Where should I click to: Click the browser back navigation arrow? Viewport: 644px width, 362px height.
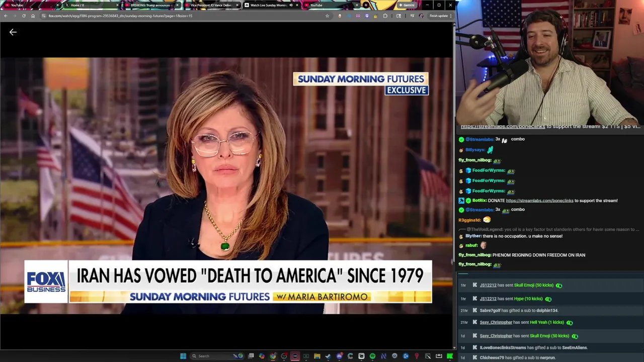(6, 16)
